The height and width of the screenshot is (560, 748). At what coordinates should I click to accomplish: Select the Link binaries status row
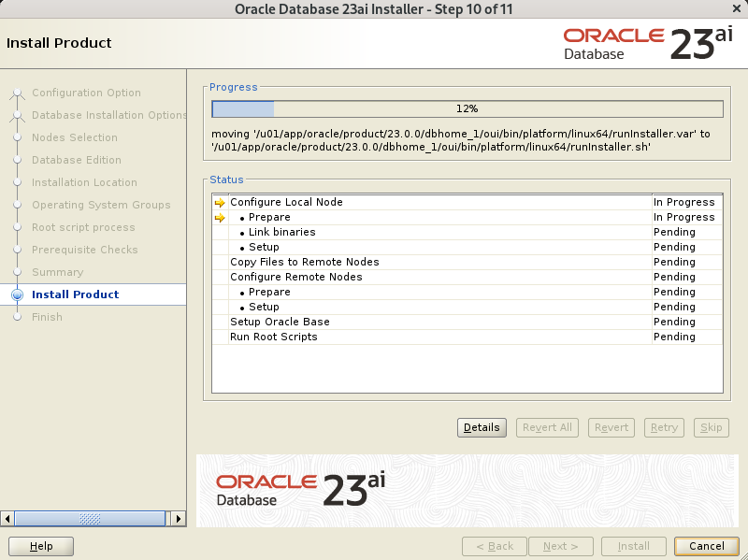(467, 232)
